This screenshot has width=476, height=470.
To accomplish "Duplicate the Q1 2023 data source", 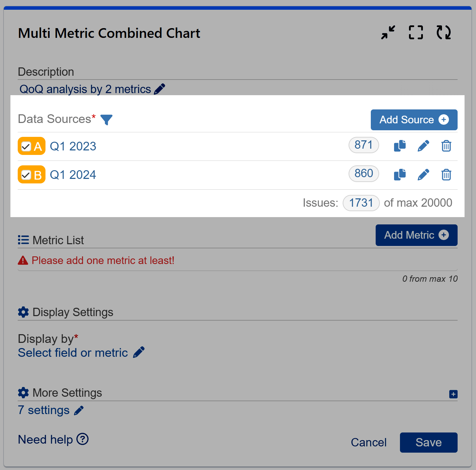I will tap(400, 146).
